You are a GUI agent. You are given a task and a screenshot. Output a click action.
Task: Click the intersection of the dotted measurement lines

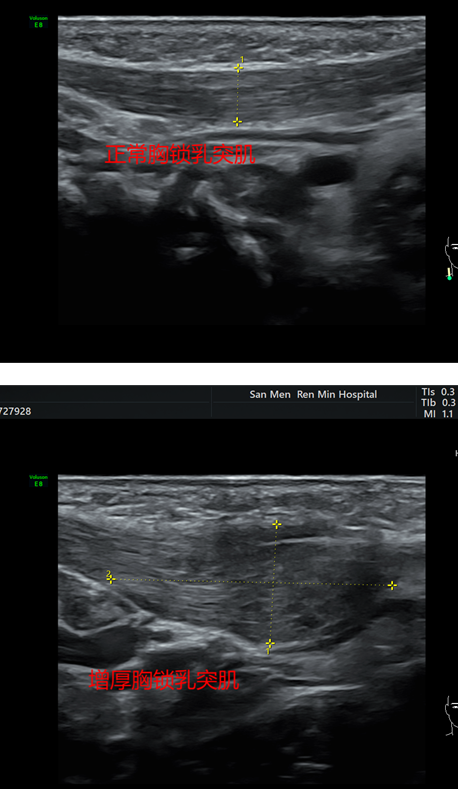tap(273, 583)
